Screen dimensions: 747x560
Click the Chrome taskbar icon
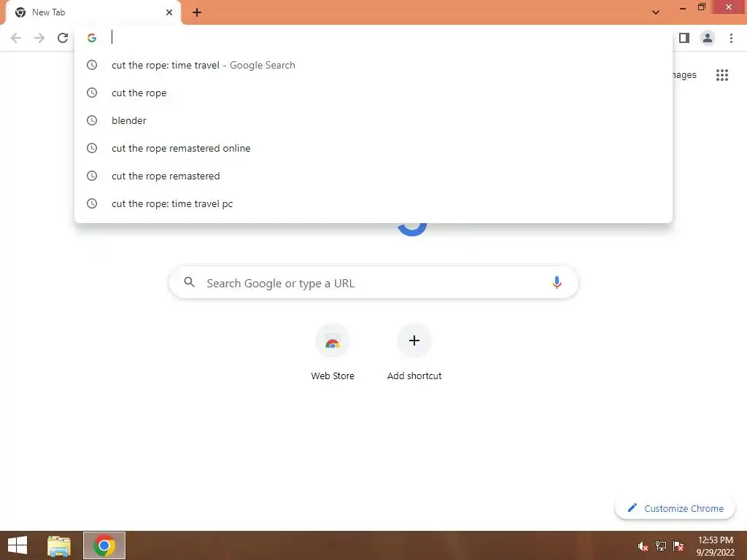coord(104,545)
